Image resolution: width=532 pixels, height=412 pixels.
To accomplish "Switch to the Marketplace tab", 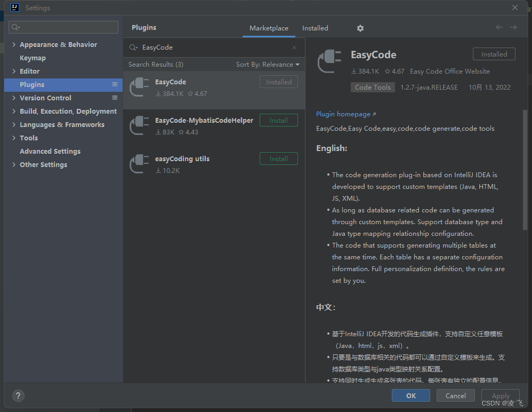I will click(x=269, y=28).
